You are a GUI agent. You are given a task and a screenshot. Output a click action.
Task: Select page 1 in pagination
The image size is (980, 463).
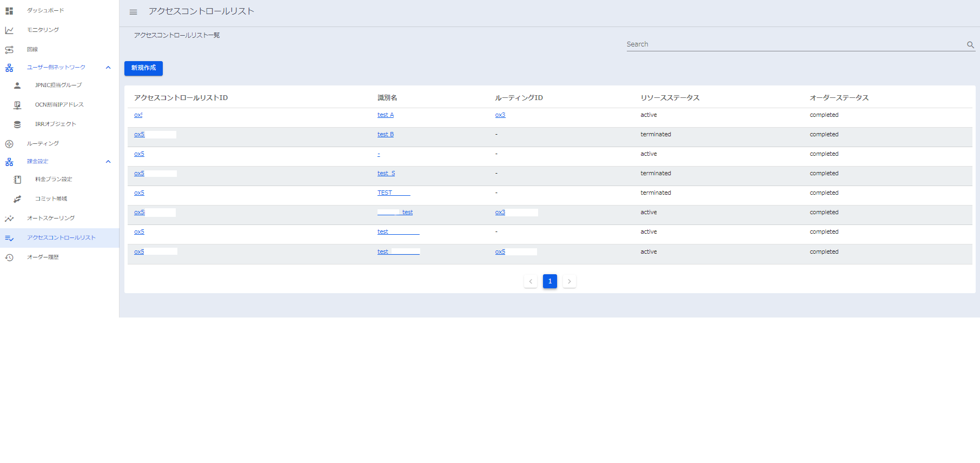(549, 281)
